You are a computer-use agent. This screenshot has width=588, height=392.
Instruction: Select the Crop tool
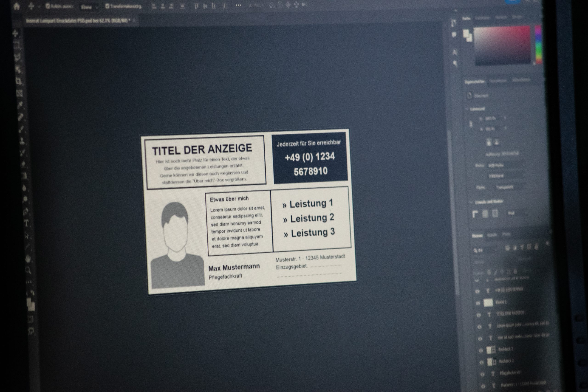(x=19, y=81)
